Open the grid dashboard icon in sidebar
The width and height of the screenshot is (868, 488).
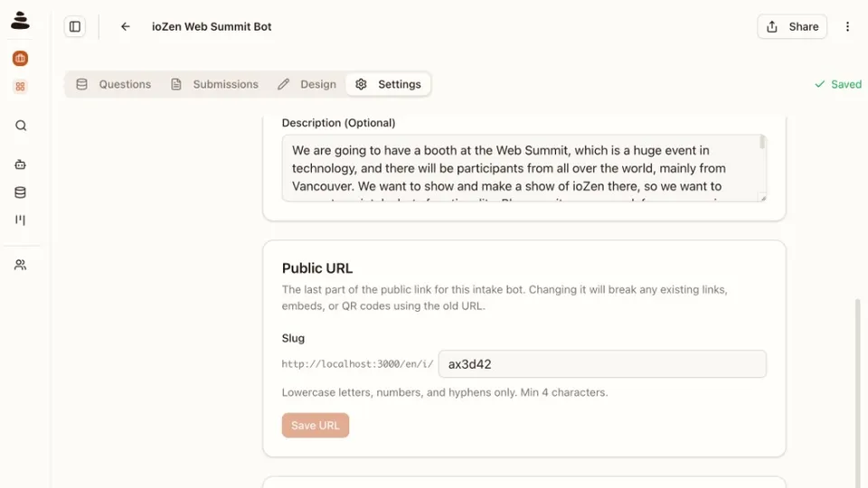coord(21,87)
